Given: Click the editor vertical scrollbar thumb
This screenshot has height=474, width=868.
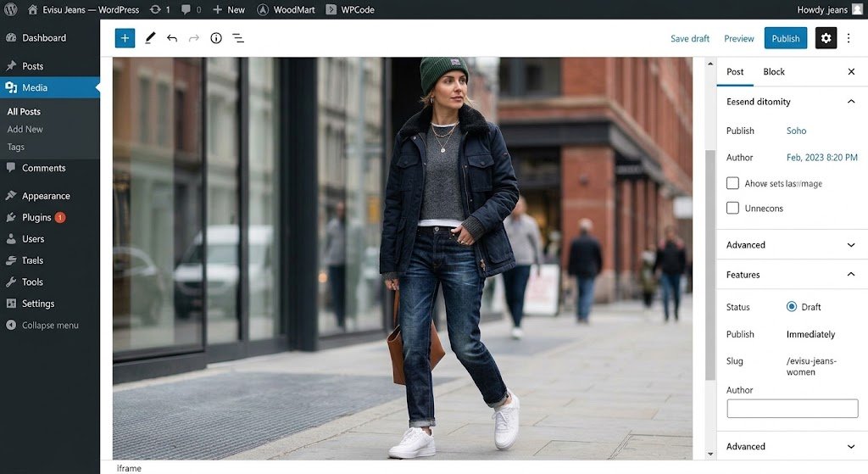Looking at the screenshot, I should 710,265.
